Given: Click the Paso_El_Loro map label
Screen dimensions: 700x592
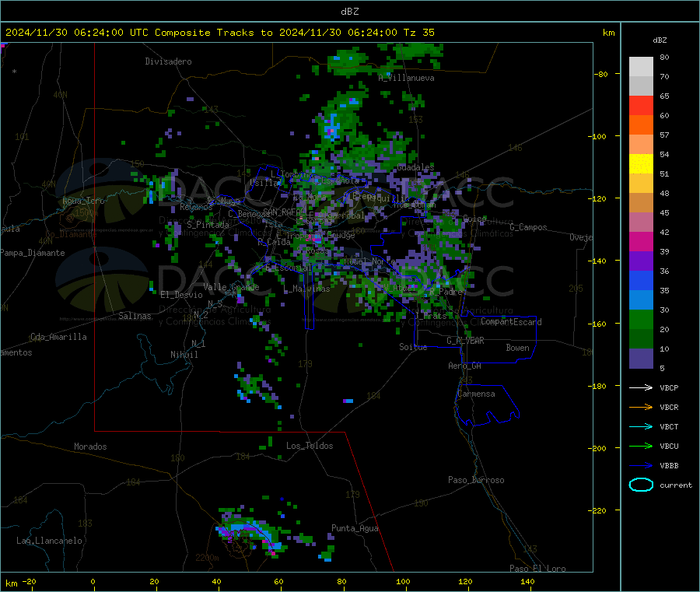Looking at the screenshot, I should 537,569.
